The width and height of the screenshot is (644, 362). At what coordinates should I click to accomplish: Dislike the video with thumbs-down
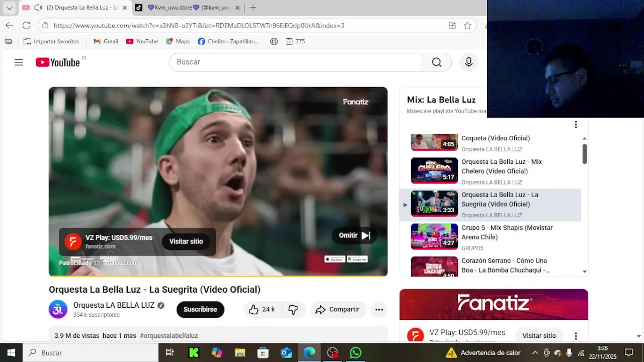(293, 310)
